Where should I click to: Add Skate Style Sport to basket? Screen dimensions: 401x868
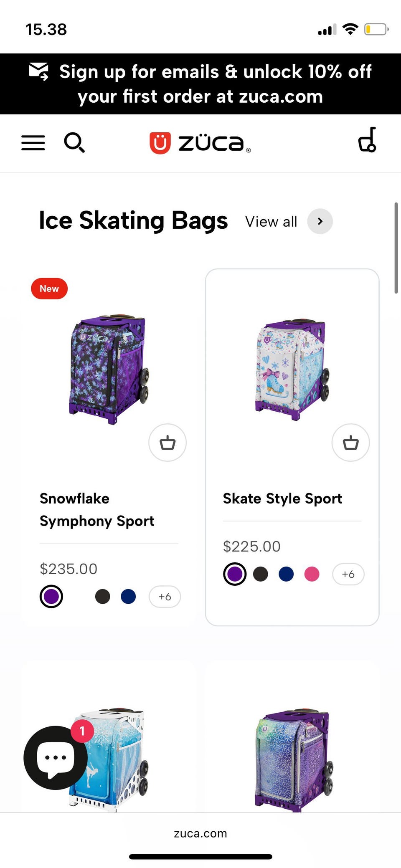pos(350,443)
